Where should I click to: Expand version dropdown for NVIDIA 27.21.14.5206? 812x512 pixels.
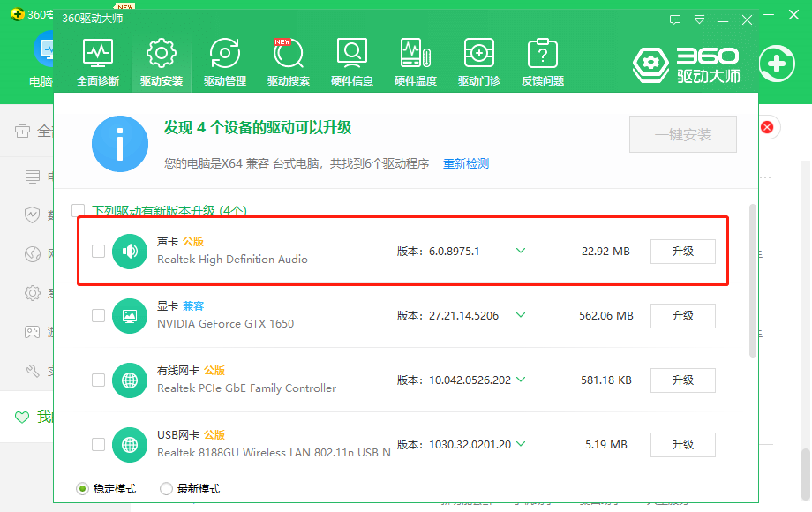[521, 315]
